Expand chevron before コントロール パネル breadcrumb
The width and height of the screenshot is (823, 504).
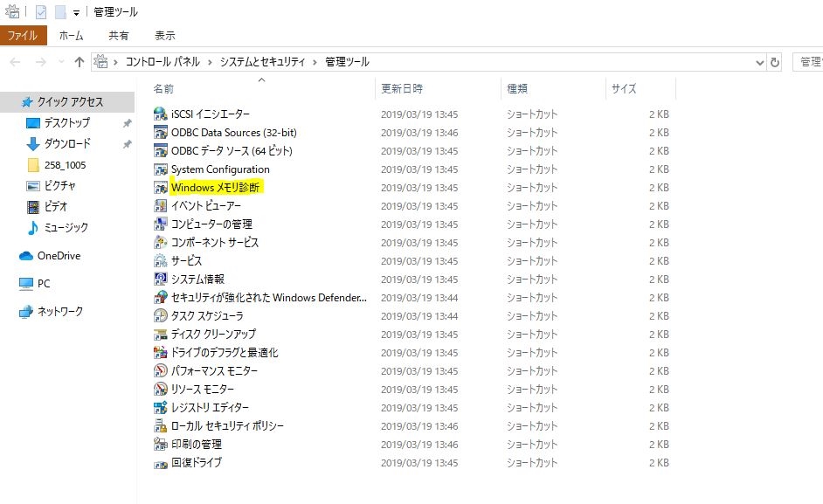[115, 62]
